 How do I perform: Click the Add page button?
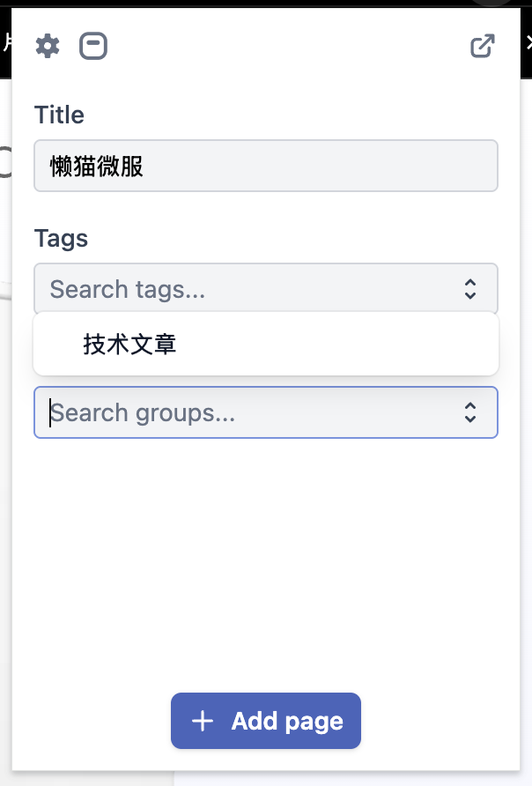tap(266, 721)
